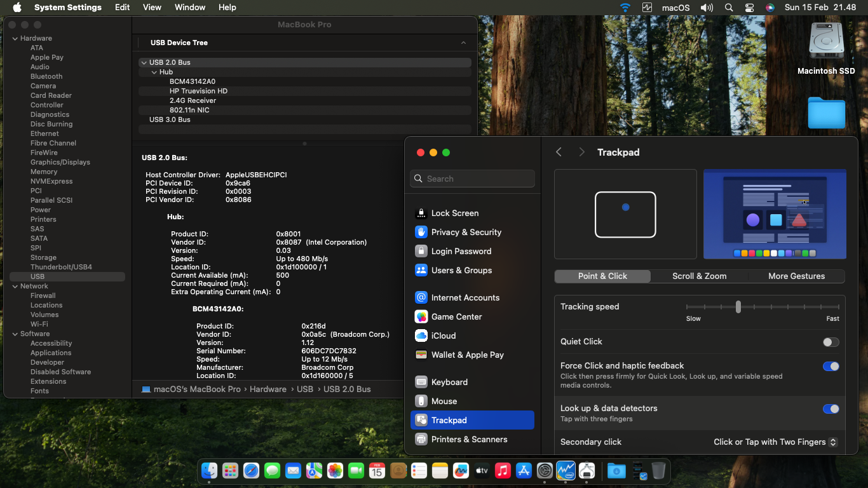Open Trash from the Dock

point(658,470)
